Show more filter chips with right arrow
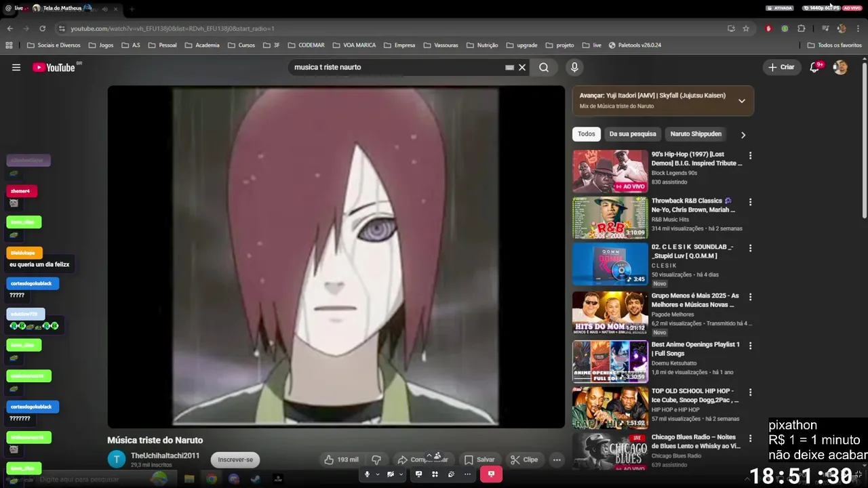Viewport: 868px width, 488px height. tap(743, 135)
